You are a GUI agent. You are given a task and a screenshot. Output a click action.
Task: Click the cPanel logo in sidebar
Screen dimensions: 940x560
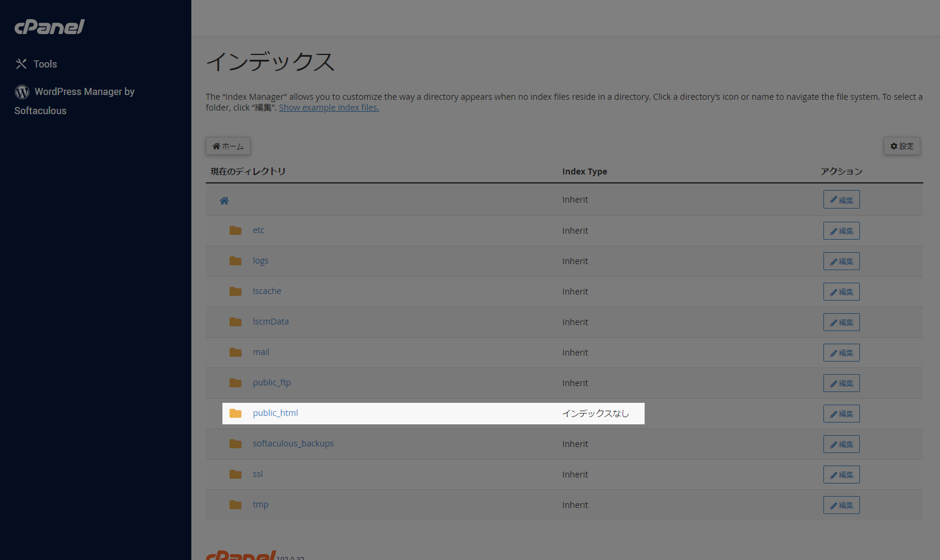[x=50, y=27]
